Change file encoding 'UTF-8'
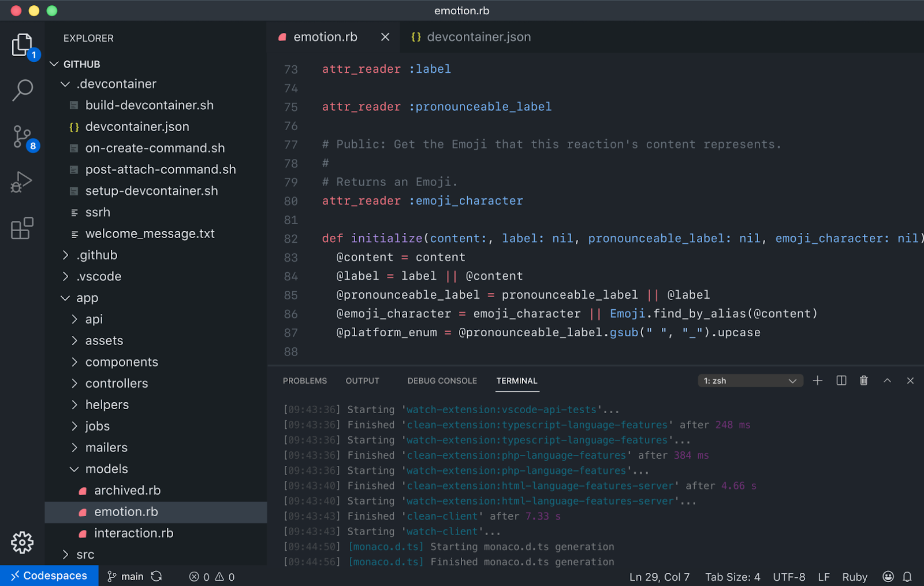 coord(789,577)
